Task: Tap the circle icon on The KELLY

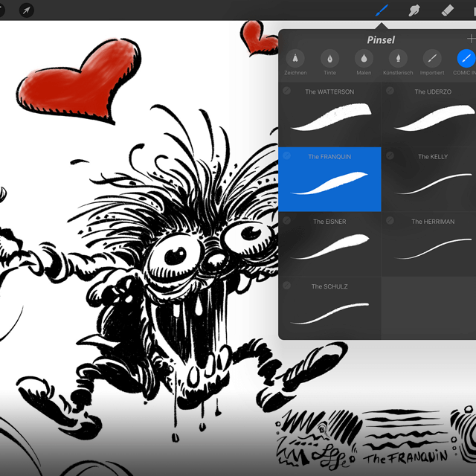Action: [390, 155]
